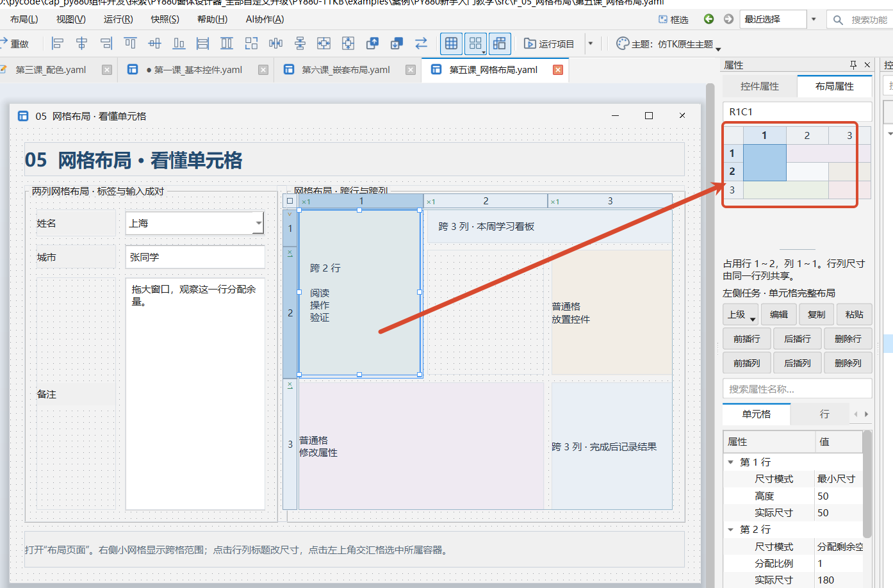
Task: Click the distribute vertically icon
Action: [x=300, y=44]
